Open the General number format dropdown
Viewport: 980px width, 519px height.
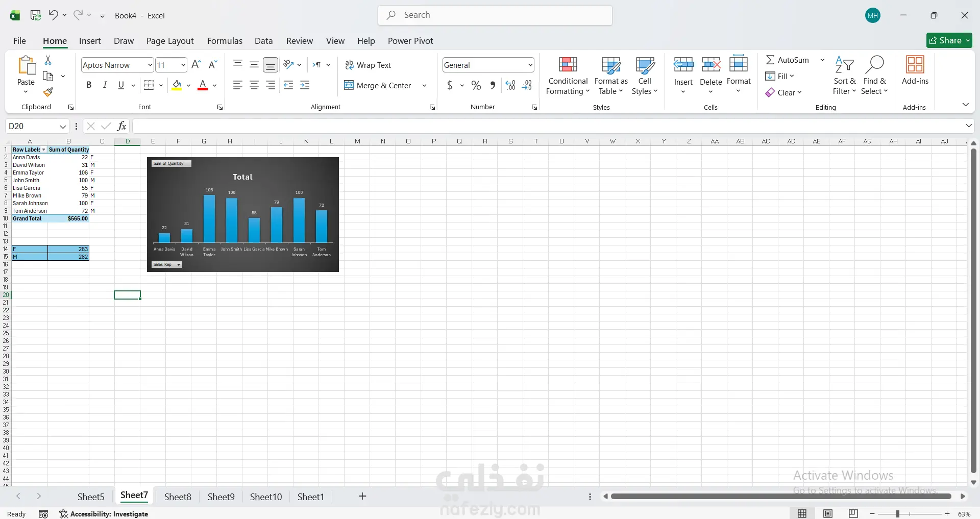point(530,65)
